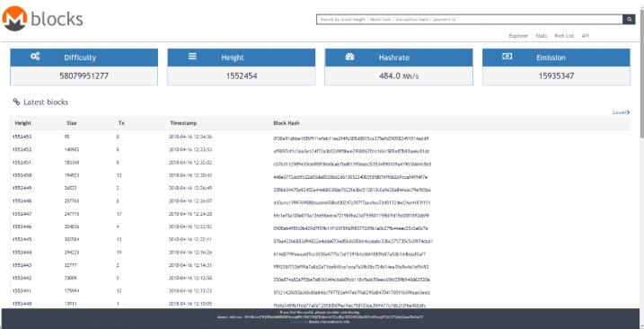Click the Height value 1552454
The image size is (644, 329).
[x=242, y=76]
